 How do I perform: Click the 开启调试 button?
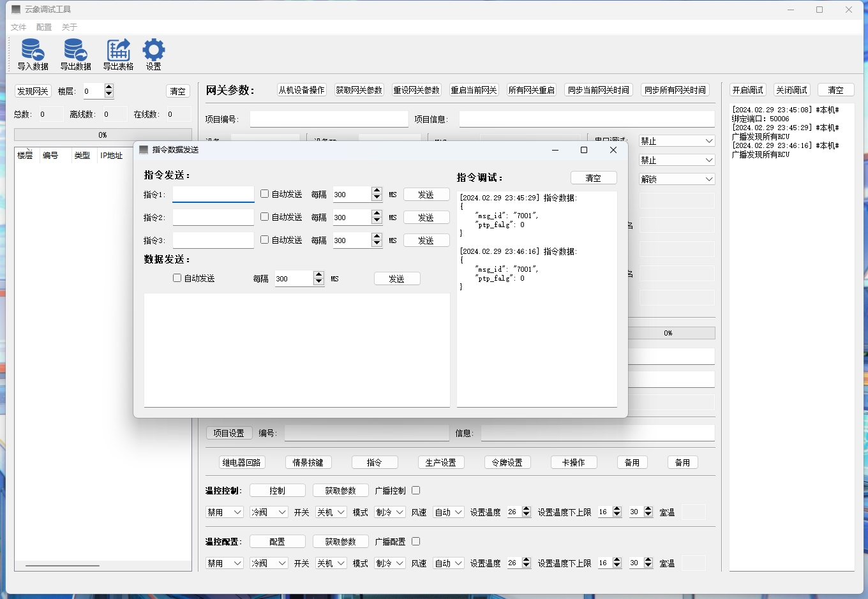coord(748,90)
